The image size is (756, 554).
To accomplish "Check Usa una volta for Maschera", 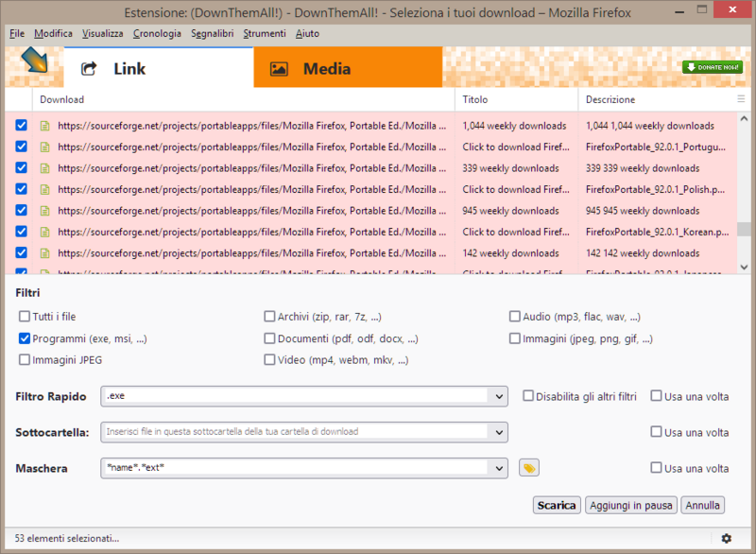I will click(x=656, y=467).
